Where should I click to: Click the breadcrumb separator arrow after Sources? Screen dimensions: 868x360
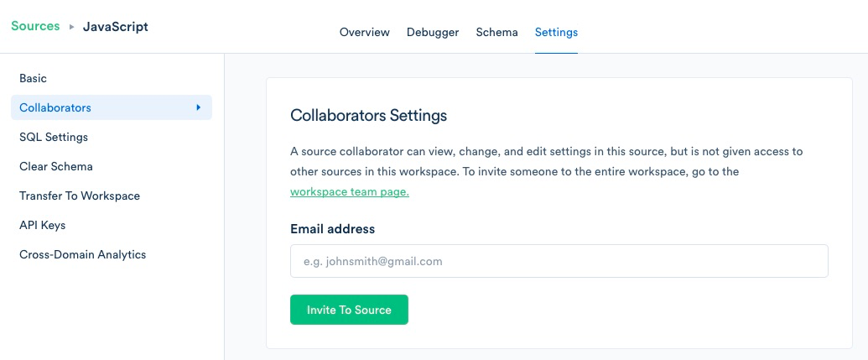[71, 27]
